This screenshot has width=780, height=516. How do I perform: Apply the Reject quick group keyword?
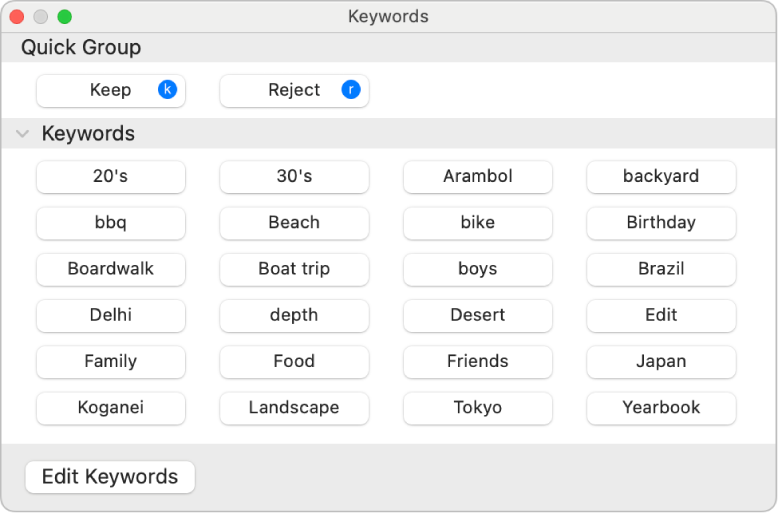(x=293, y=90)
